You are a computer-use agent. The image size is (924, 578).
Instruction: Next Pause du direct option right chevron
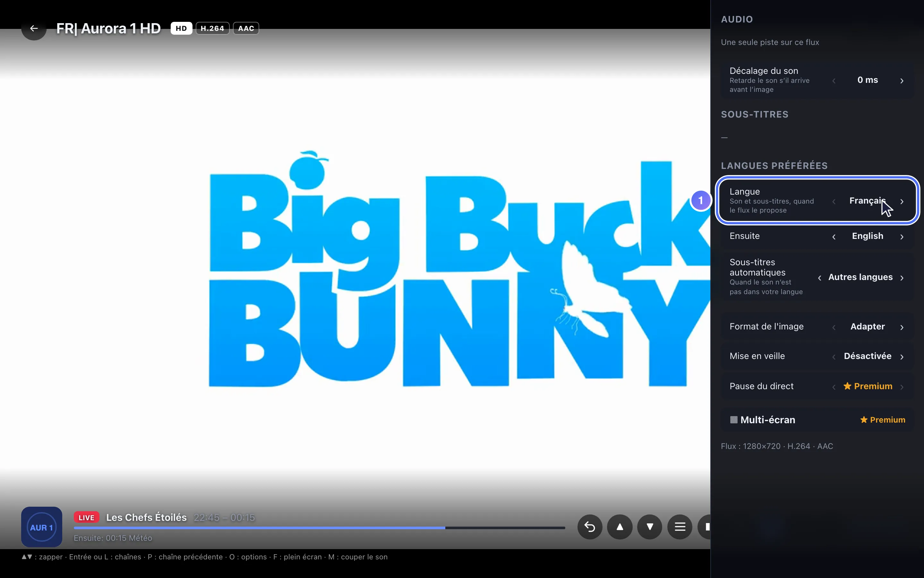902,387
